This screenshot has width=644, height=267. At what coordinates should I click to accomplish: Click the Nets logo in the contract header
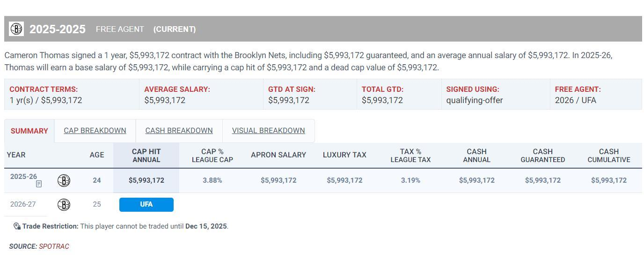16,29
